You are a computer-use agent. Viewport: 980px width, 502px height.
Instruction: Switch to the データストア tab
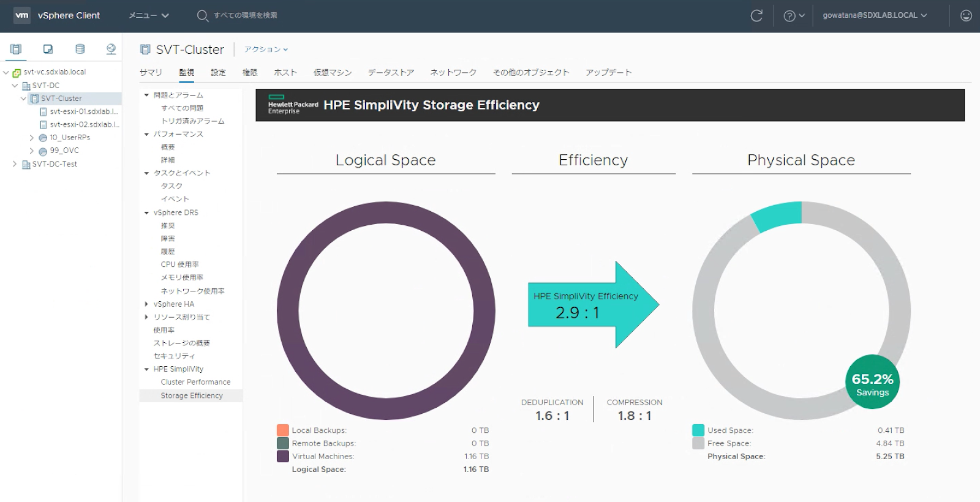[x=391, y=72]
